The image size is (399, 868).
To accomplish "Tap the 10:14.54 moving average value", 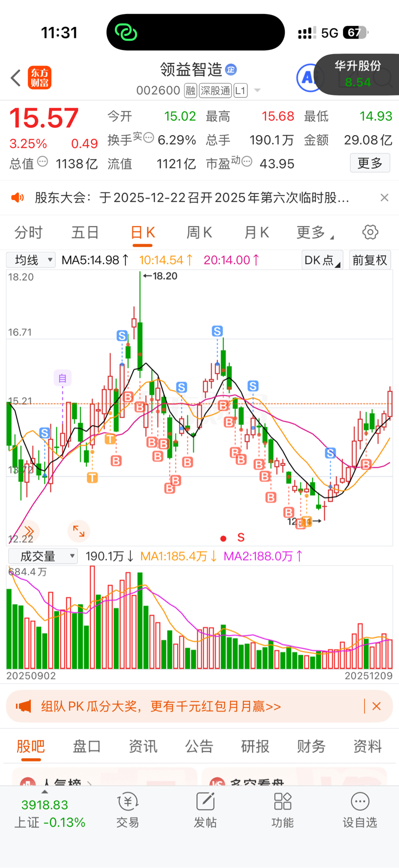I will 166,260.
